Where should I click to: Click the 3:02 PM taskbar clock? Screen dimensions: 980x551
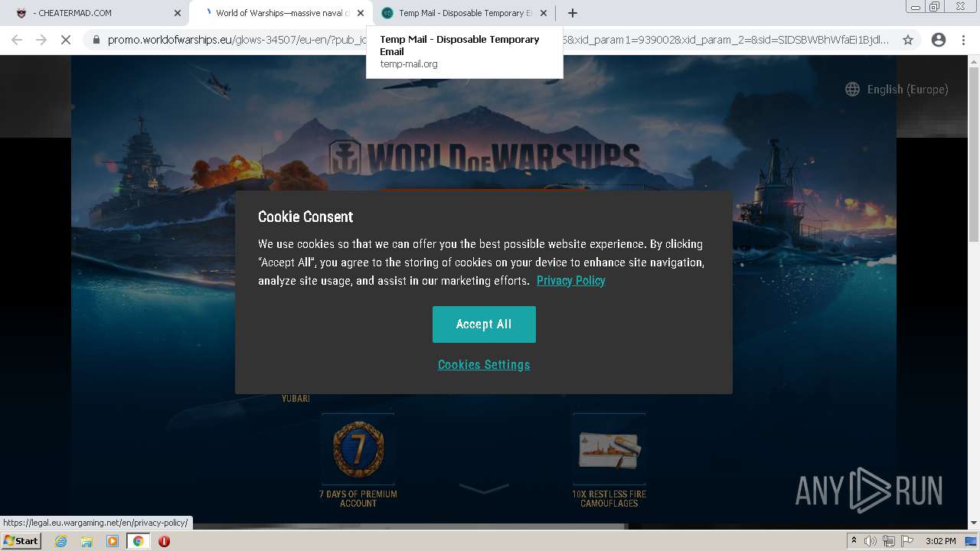[x=940, y=541]
